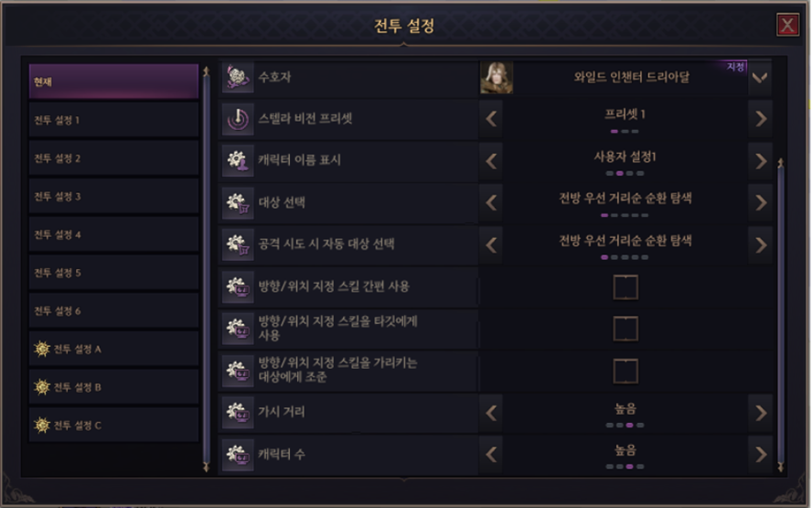The width and height of the screenshot is (812, 508).
Task: Select the star-marked 전투 설정 A preset
Action: tap(113, 349)
